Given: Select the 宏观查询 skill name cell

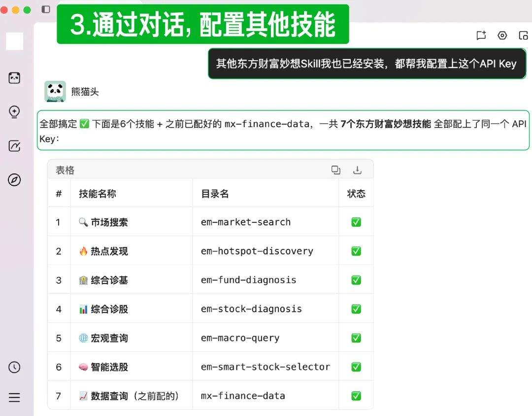Looking at the screenshot, I should tap(132, 338).
